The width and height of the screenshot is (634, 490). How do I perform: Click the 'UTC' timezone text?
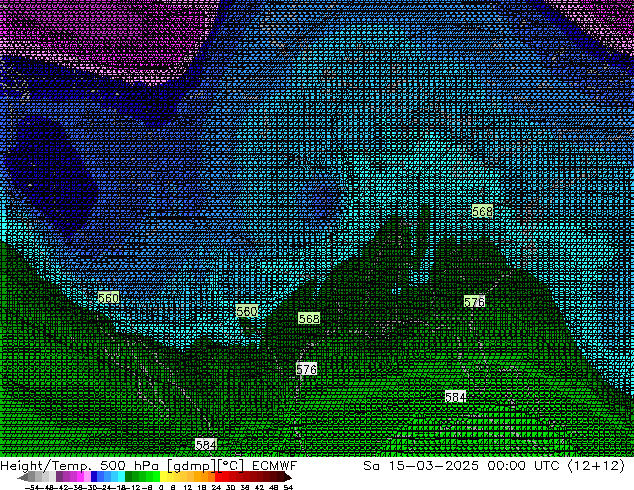(x=547, y=466)
